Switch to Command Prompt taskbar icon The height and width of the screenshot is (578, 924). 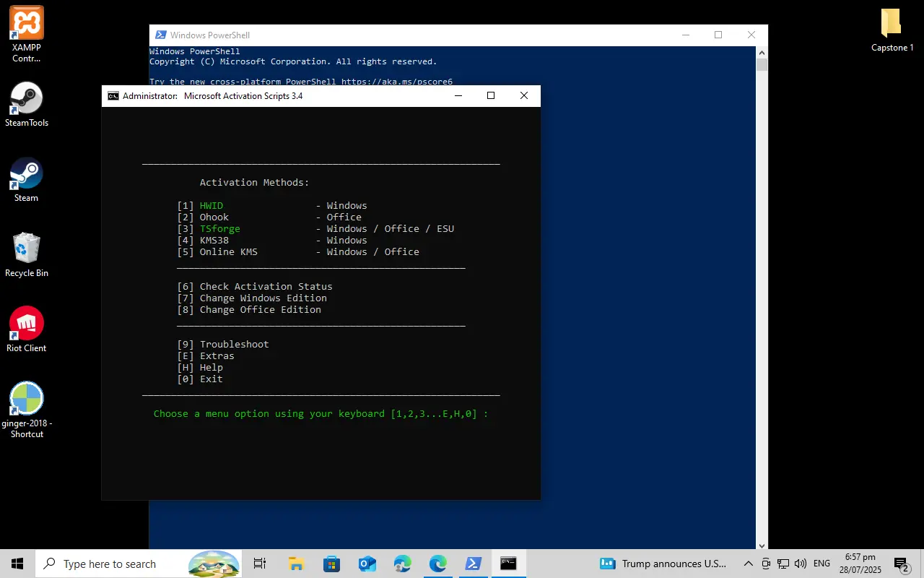tap(508, 564)
